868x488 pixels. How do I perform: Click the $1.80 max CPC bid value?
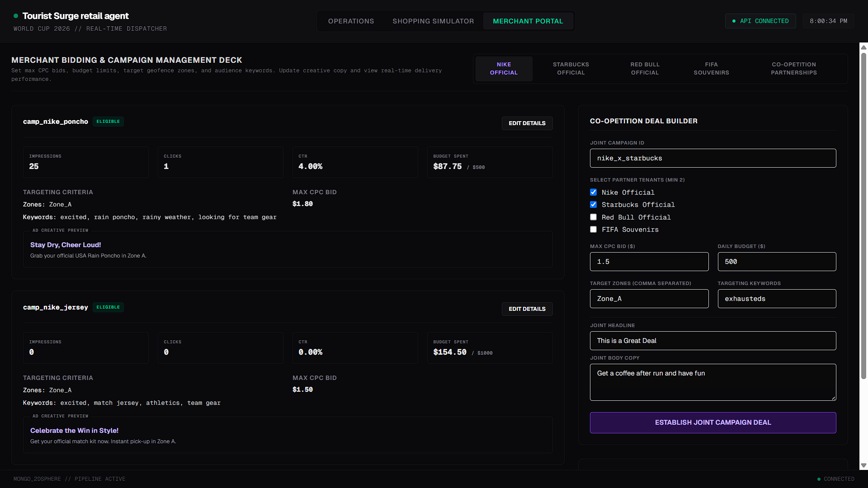coord(302,204)
